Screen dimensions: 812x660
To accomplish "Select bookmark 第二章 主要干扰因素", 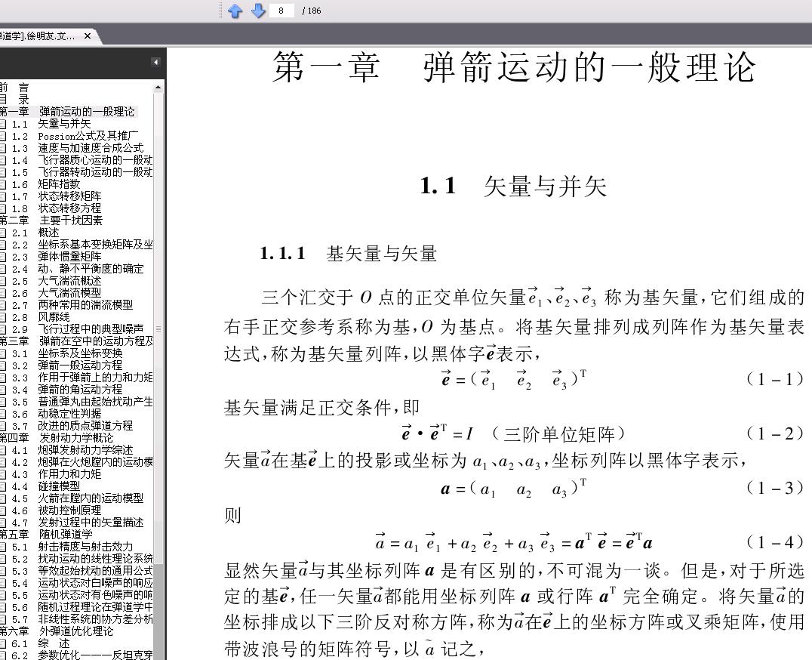I will (x=51, y=221).
